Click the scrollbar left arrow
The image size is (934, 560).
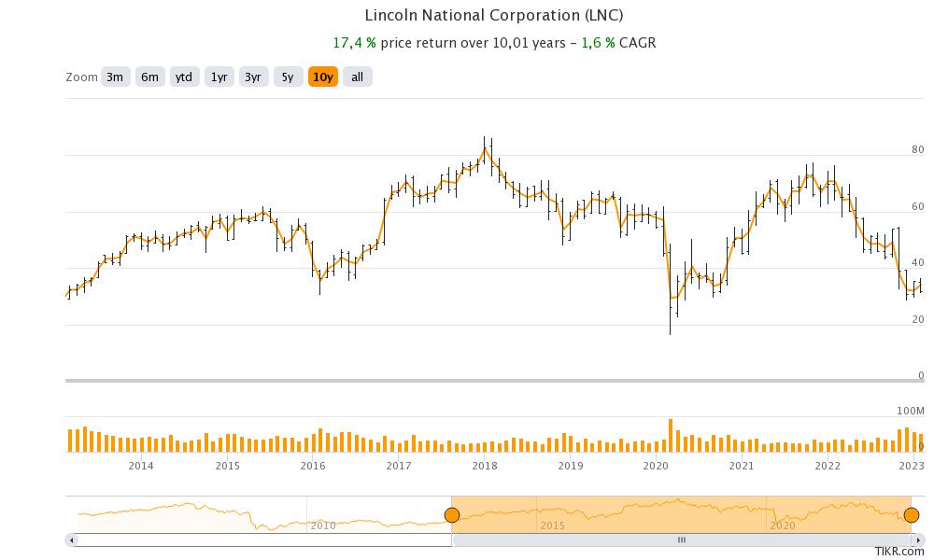(72, 540)
